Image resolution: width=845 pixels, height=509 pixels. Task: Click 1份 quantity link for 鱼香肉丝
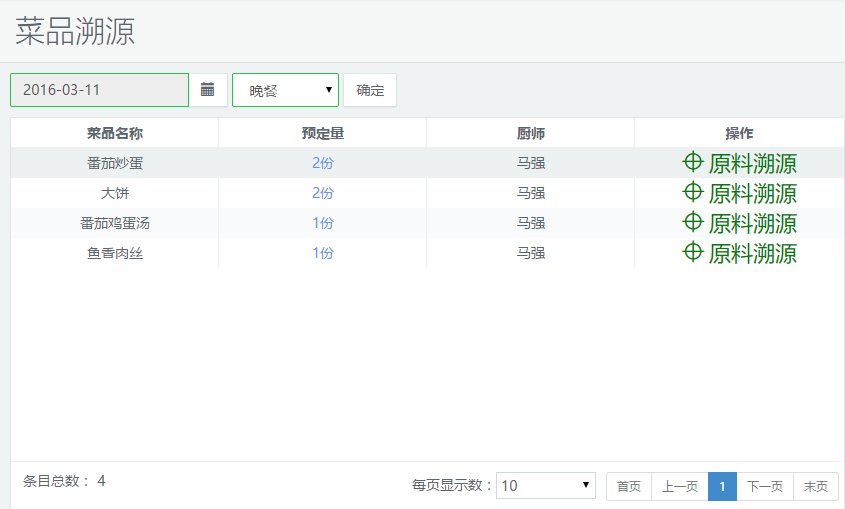[322, 253]
